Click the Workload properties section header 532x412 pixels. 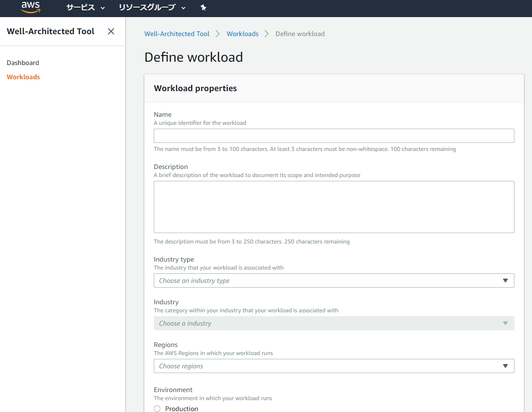coord(195,88)
